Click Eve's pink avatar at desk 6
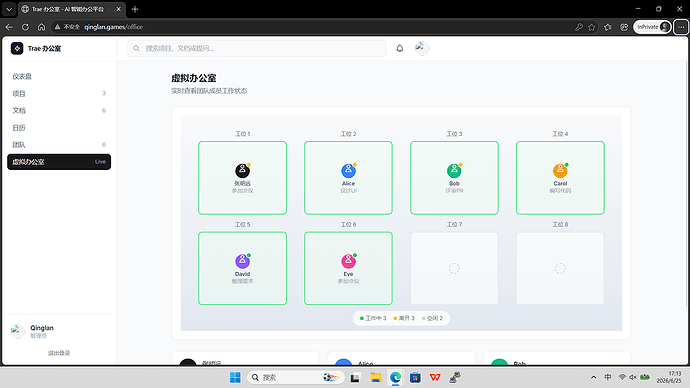The height and width of the screenshot is (388, 690). [348, 261]
